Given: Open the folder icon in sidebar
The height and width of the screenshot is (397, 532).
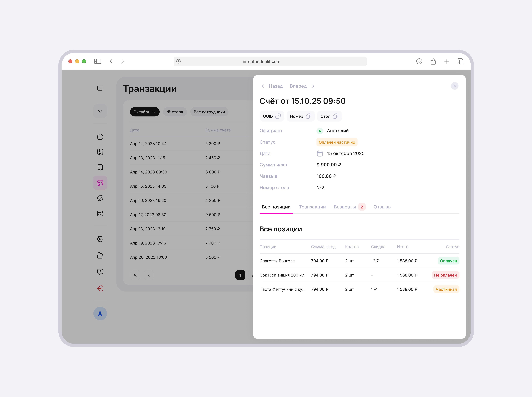Looking at the screenshot, I should pyautogui.click(x=100, y=255).
